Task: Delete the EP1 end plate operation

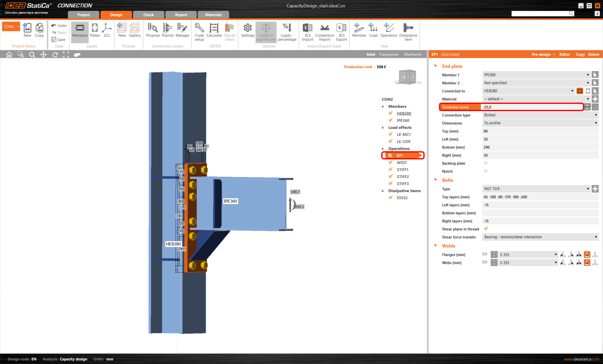Action: [593, 54]
